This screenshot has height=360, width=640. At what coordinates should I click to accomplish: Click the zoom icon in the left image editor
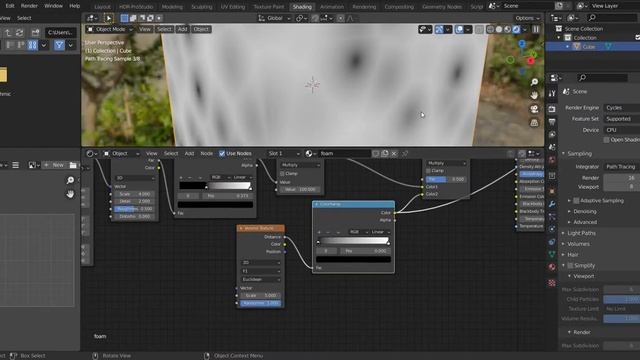(70, 180)
